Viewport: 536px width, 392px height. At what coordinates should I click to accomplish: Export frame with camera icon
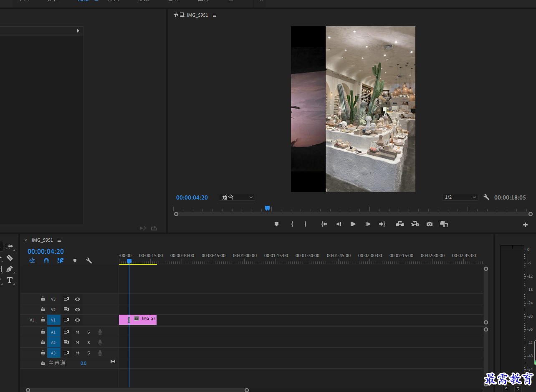point(430,224)
